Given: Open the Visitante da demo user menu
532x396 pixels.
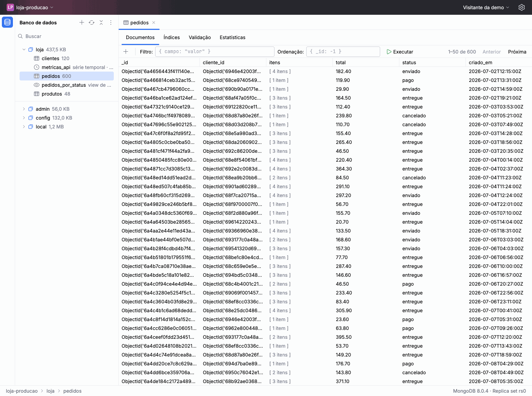Looking at the screenshot, I should point(486,7).
